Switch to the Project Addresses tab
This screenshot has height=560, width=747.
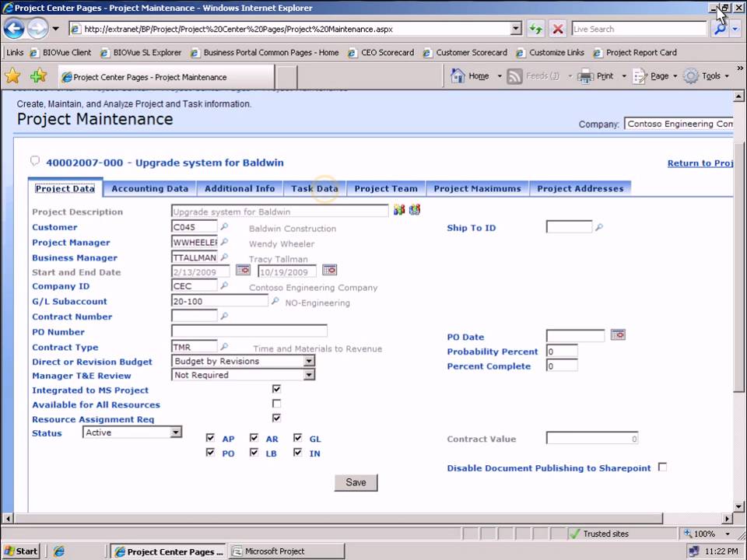click(580, 188)
